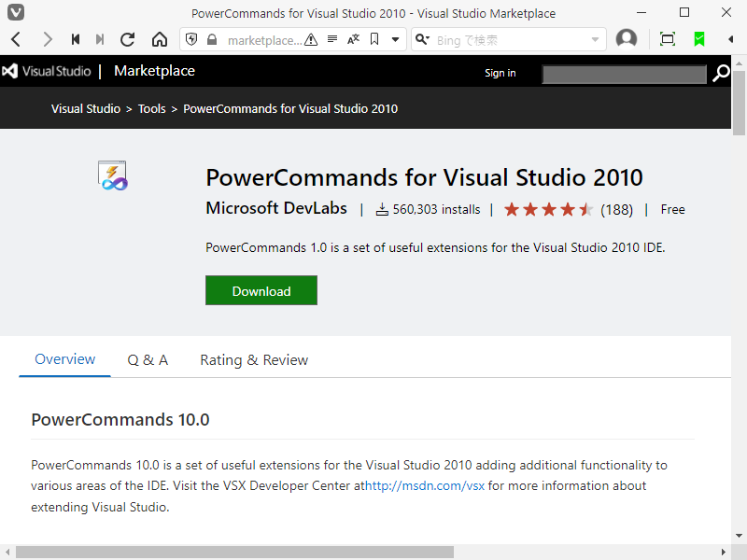Bookmark this page
Image resolution: width=747 pixels, height=560 pixels.
(374, 39)
